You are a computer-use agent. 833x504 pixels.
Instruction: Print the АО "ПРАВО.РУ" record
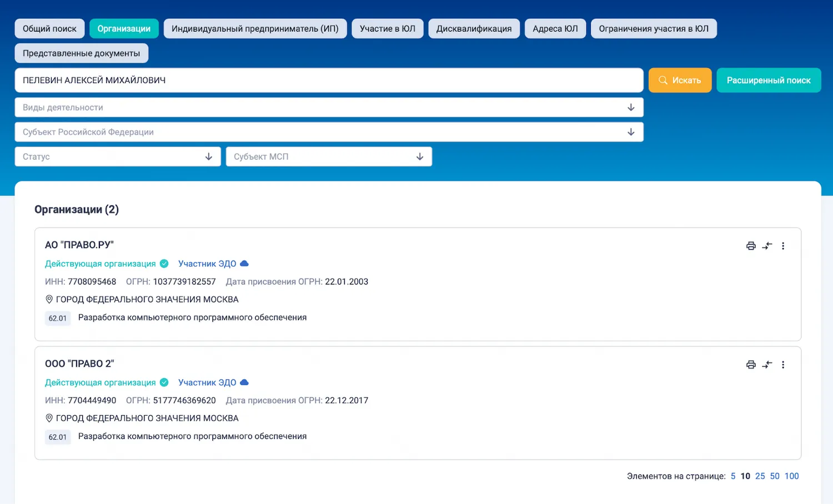(751, 246)
